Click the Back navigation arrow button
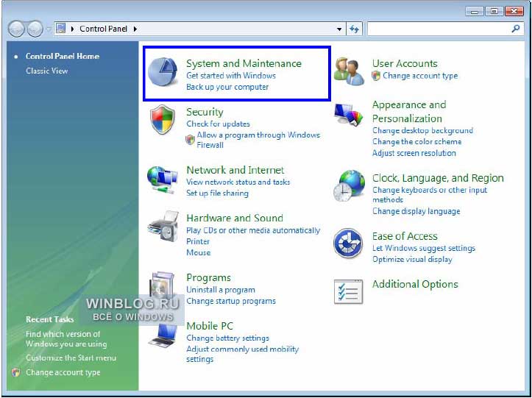The height and width of the screenshot is (398, 532). [x=16, y=29]
